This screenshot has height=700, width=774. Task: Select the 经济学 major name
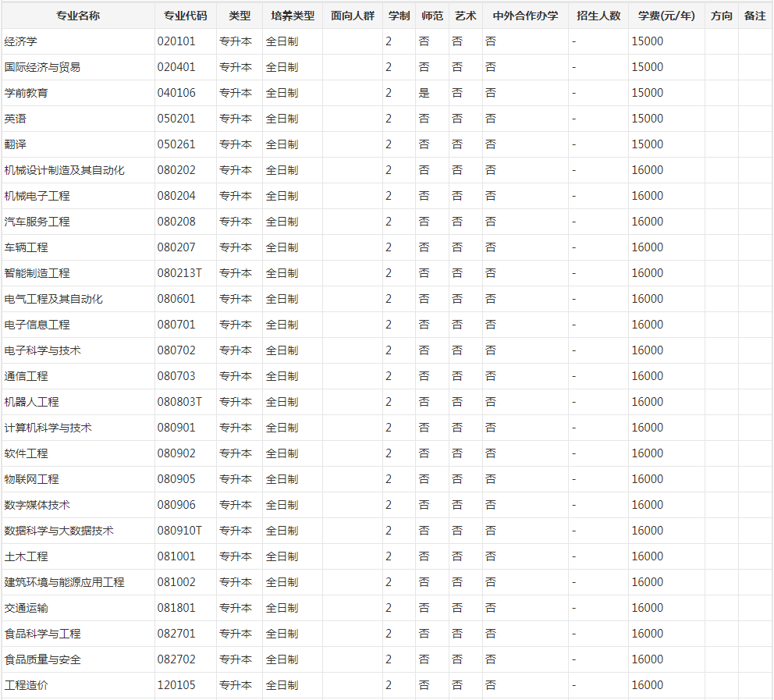21,41
